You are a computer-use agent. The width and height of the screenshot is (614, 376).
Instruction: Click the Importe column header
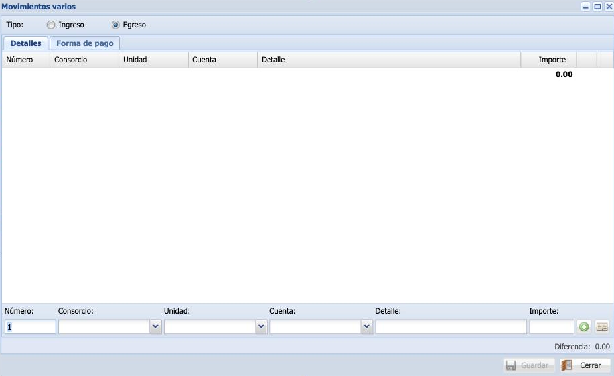[x=548, y=60]
